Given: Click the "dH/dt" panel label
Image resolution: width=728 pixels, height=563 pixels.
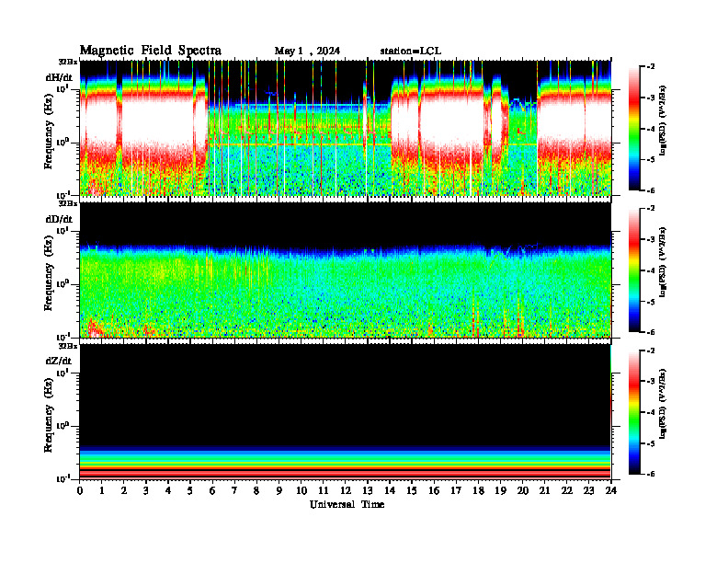Looking at the screenshot, I should 59,77.
